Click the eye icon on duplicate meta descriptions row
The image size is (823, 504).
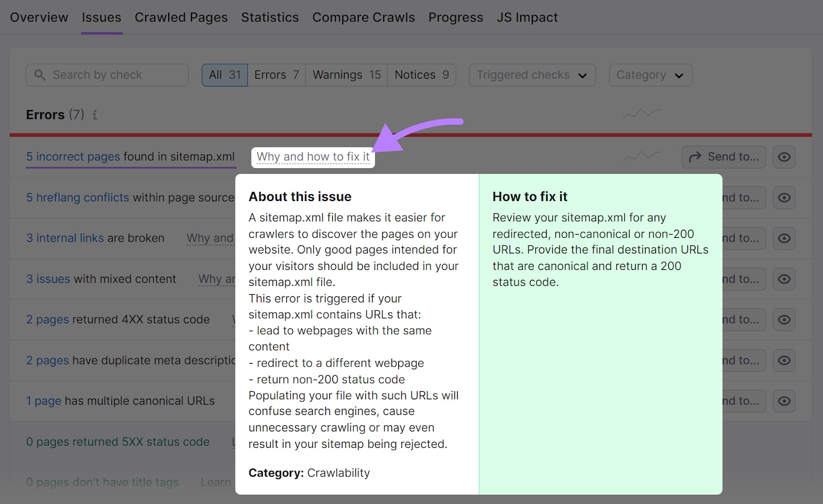coord(784,360)
